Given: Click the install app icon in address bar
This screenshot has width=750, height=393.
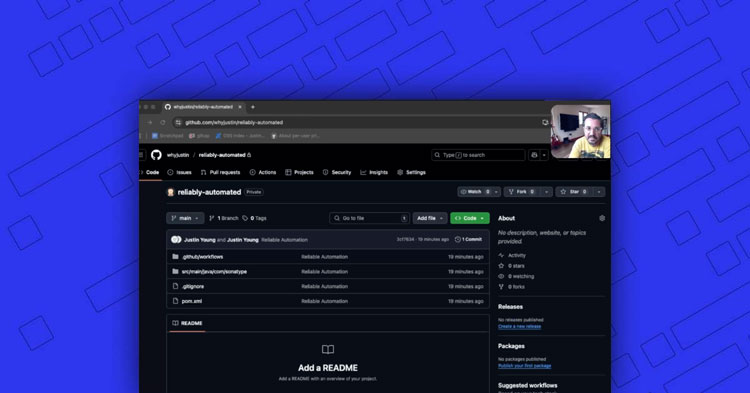Looking at the screenshot, I should [x=545, y=122].
